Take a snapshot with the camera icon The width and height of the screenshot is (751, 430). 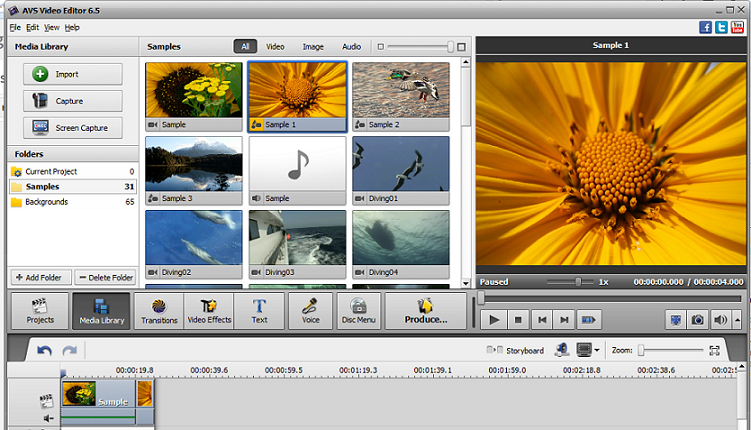[x=697, y=320]
